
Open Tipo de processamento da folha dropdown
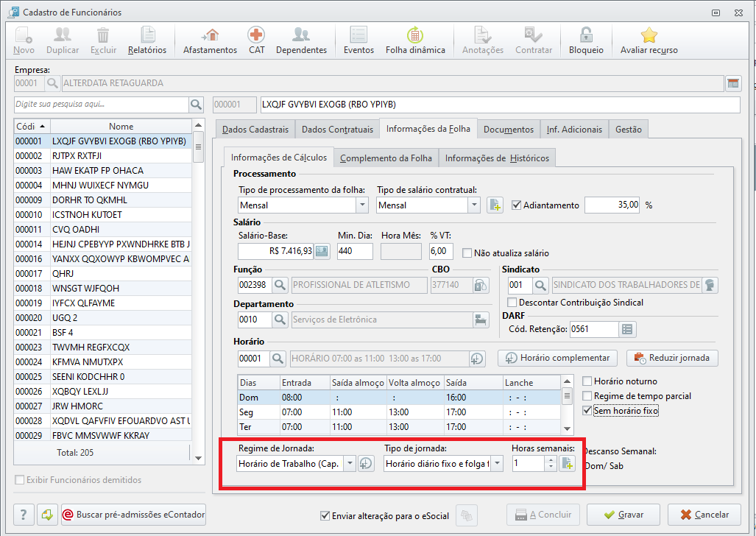click(x=363, y=205)
